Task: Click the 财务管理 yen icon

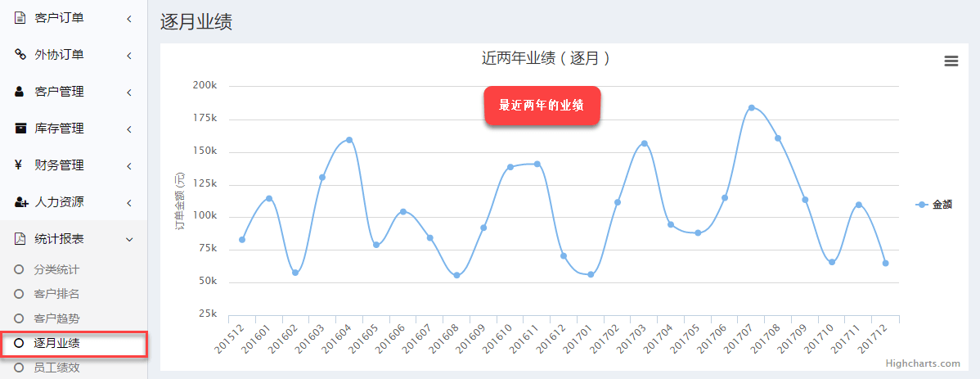Action: pos(19,165)
